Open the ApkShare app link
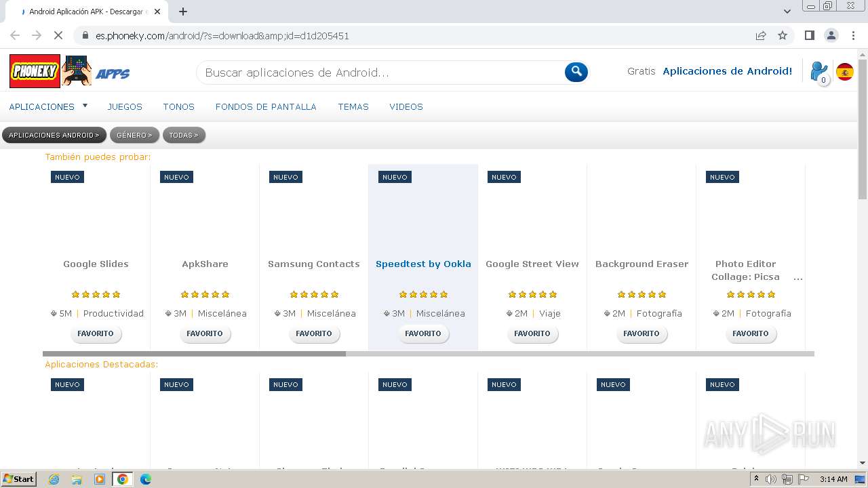868x488 pixels. coord(205,264)
